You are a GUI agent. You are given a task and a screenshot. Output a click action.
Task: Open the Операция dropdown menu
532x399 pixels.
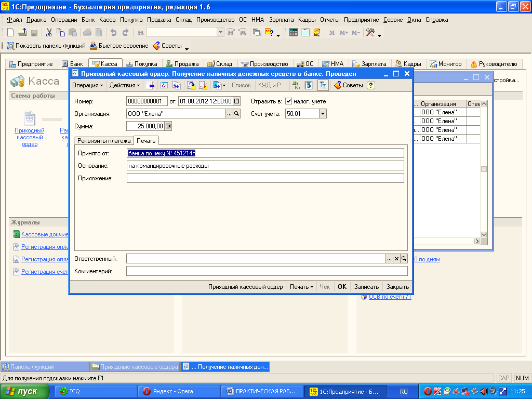coord(87,85)
